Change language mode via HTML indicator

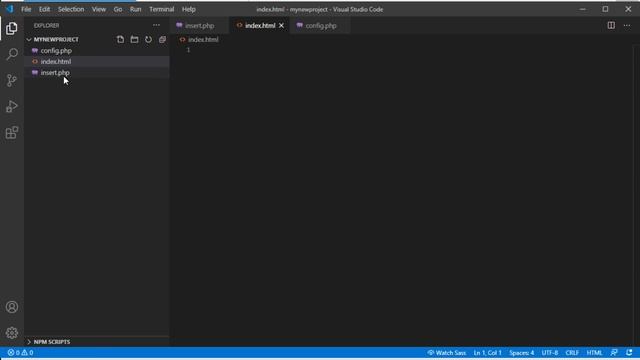(594, 353)
